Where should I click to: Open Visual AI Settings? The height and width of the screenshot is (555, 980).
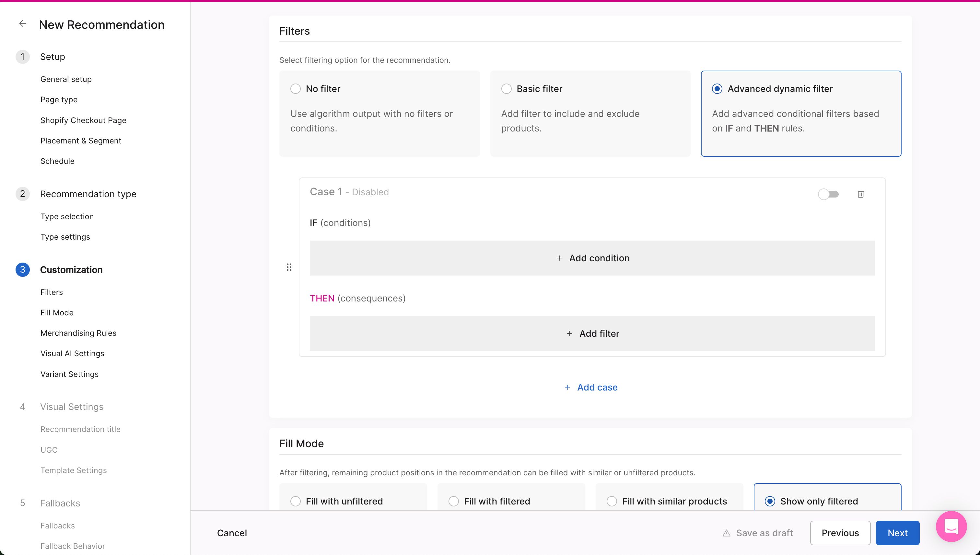click(x=72, y=353)
